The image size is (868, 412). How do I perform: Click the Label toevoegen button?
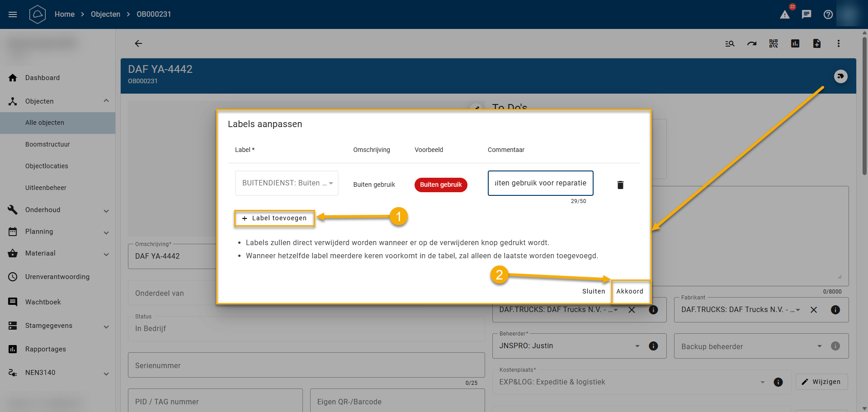point(274,218)
